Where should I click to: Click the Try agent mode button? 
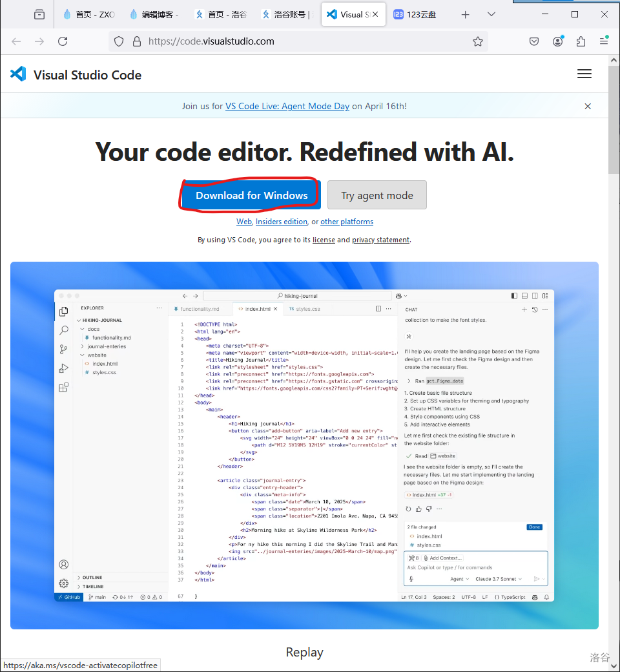coord(377,195)
